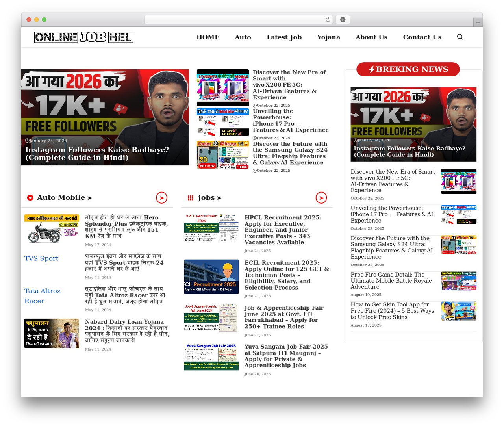Click the Free Fire sidebar thumbnail
The height and width of the screenshot is (427, 504).
point(459,281)
